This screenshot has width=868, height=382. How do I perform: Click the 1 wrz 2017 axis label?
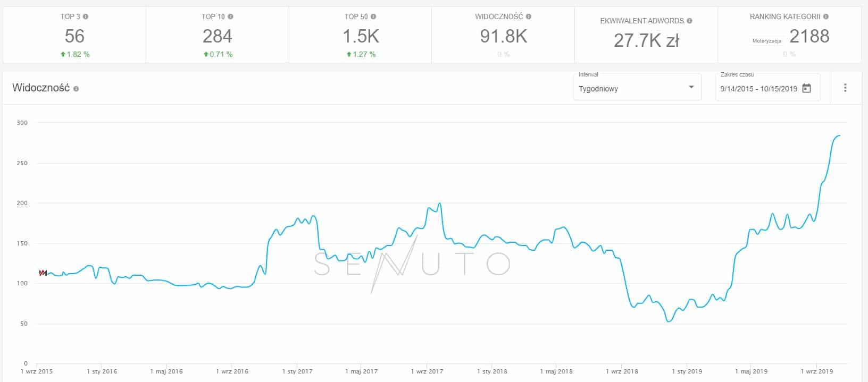[x=427, y=371]
